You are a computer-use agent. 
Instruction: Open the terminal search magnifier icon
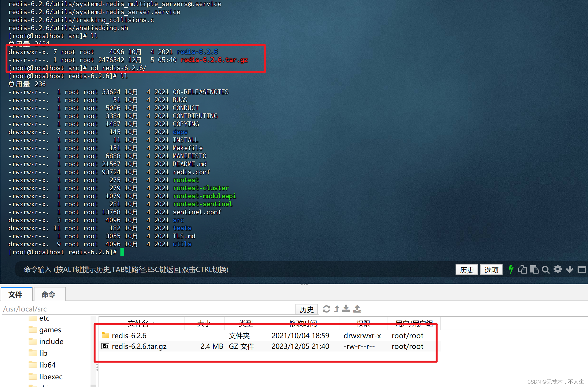pos(546,270)
